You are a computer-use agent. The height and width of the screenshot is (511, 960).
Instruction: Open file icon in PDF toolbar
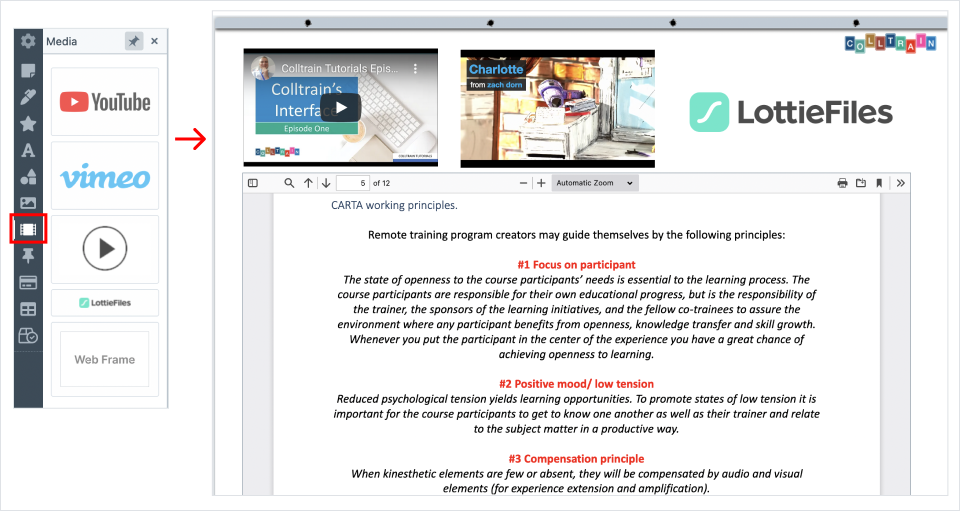pyautogui.click(x=861, y=183)
